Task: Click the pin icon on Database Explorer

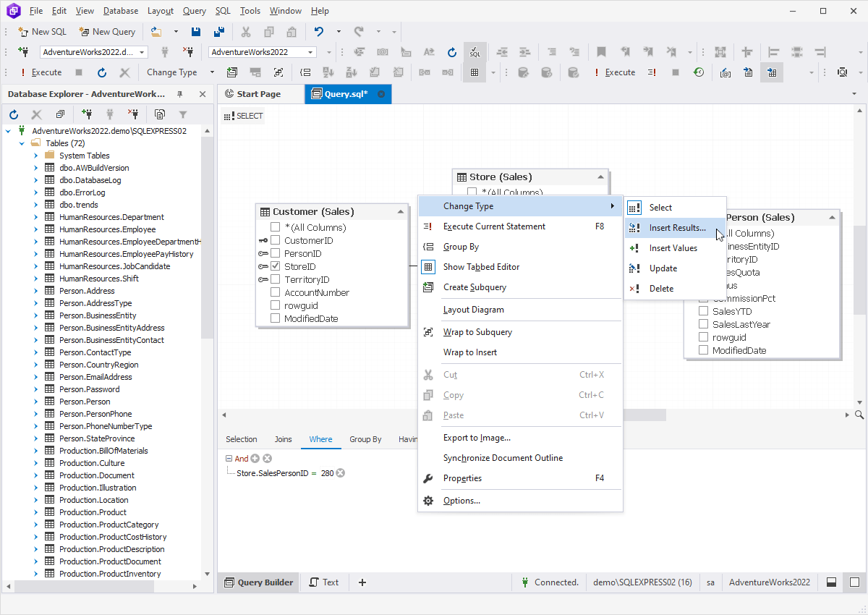Action: click(180, 94)
